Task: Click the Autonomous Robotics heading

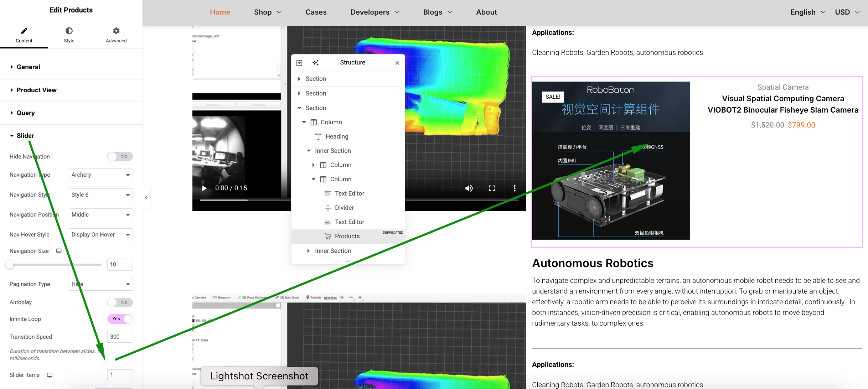Action: click(x=593, y=263)
